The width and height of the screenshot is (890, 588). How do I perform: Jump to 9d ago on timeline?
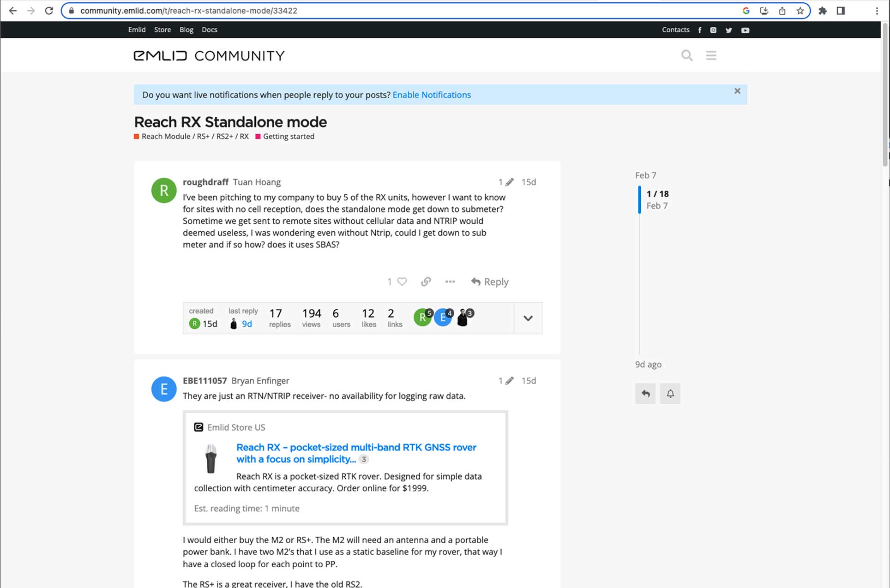pos(648,365)
